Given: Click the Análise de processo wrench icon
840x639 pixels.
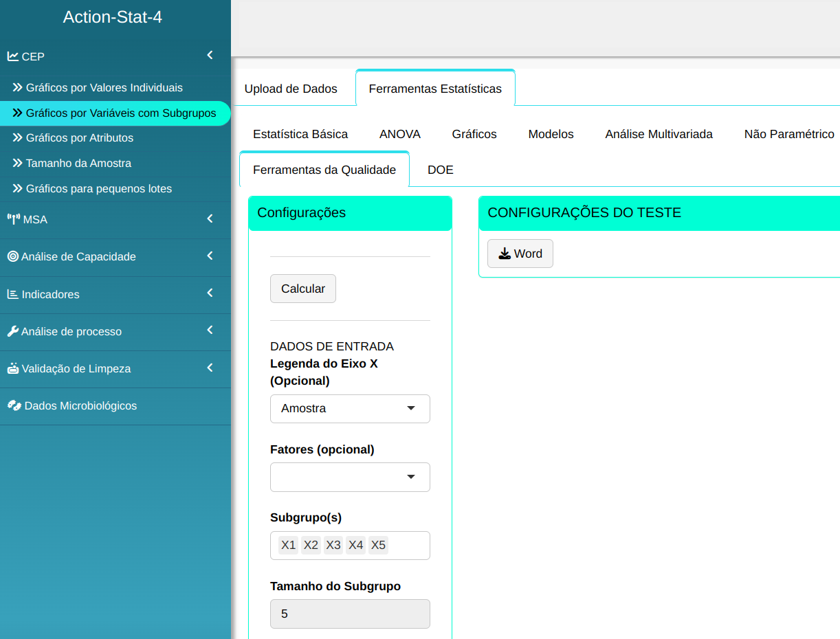Looking at the screenshot, I should coord(13,331).
